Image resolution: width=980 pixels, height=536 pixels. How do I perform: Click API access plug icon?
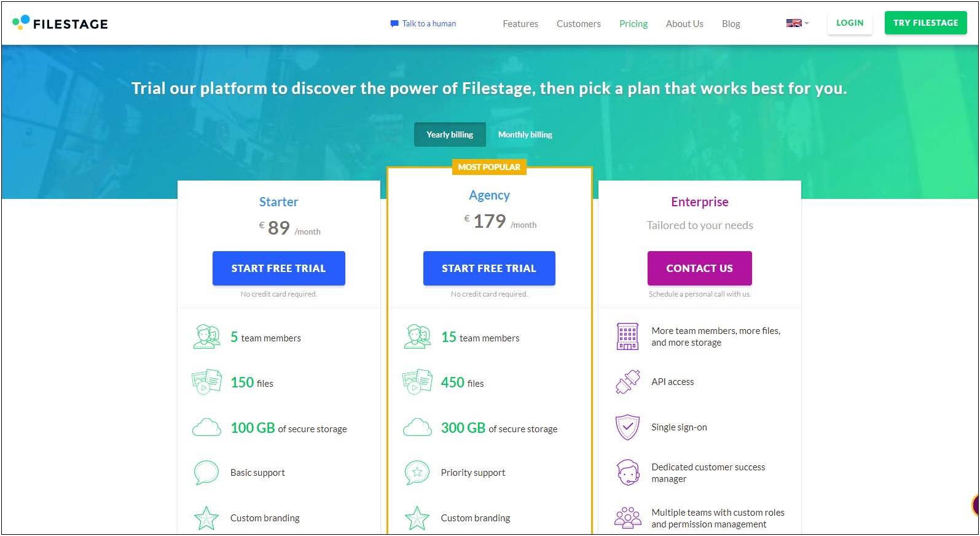(627, 382)
